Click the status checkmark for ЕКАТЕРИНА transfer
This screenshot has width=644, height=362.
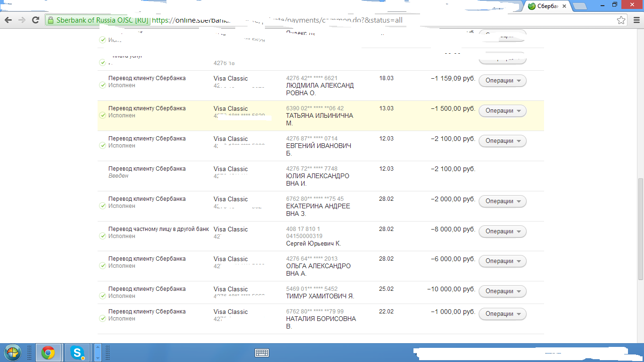click(x=102, y=206)
